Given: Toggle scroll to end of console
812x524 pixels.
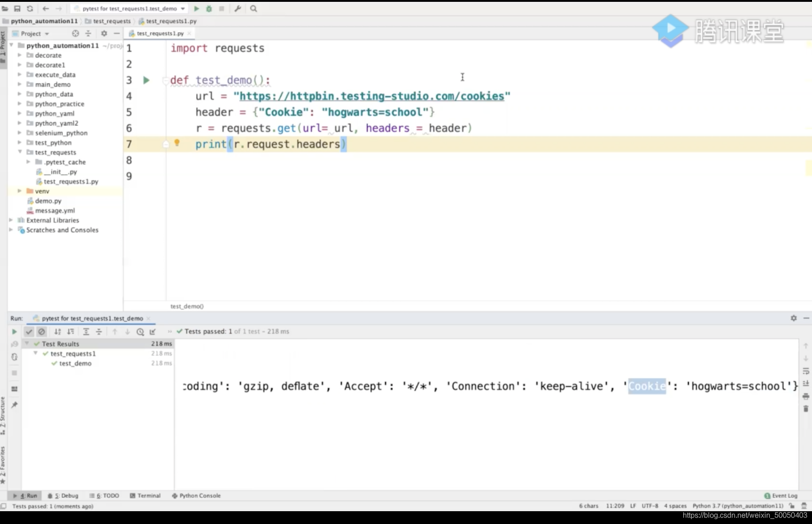Looking at the screenshot, I should [x=806, y=383].
